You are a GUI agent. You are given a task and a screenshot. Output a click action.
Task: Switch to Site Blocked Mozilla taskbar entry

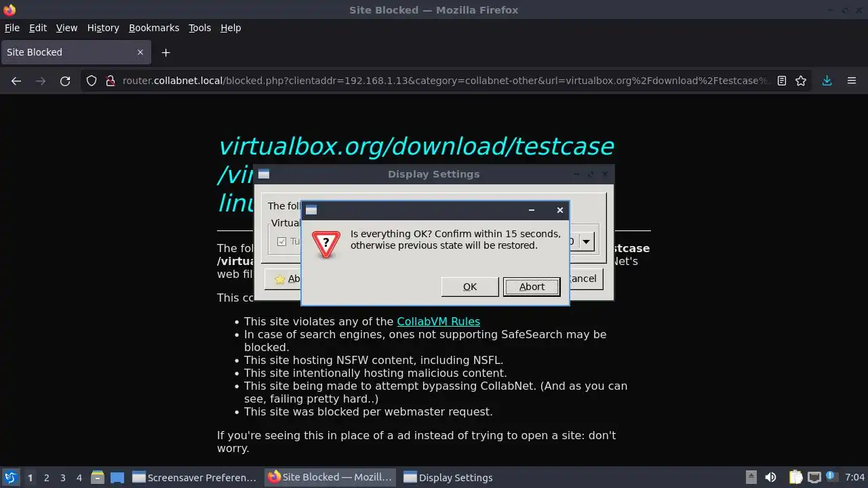click(330, 477)
